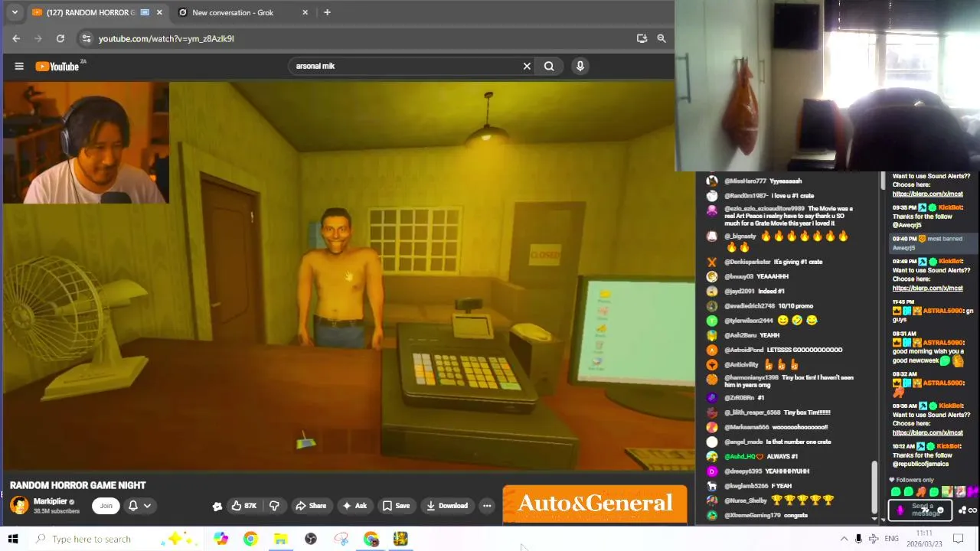Viewport: 980px width, 551px height.
Task: Open the clock and date flyout
Action: coord(924,539)
